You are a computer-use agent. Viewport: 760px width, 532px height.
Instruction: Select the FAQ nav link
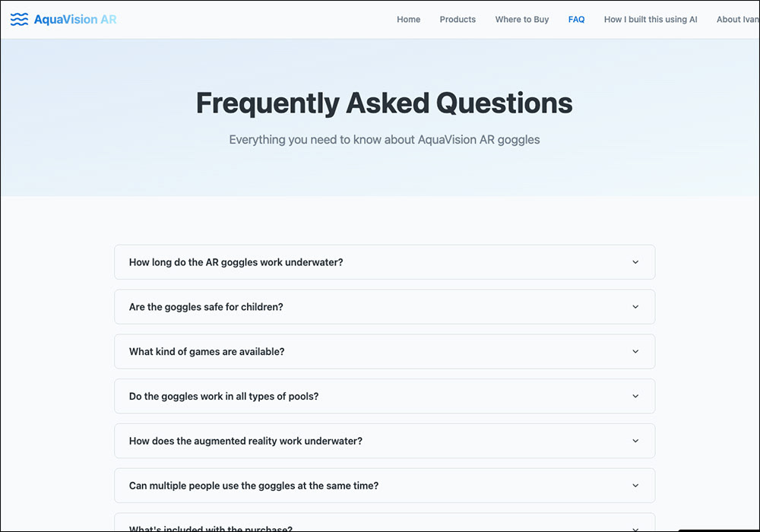click(x=576, y=20)
